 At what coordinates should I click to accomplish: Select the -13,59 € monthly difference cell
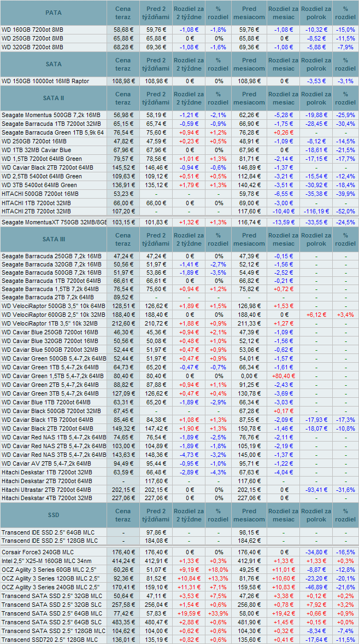[x=283, y=222]
